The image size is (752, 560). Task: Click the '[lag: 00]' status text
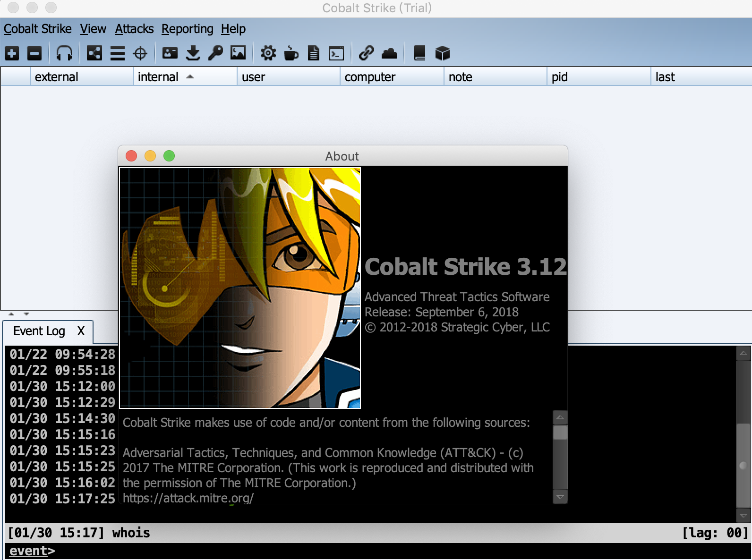tap(715, 533)
